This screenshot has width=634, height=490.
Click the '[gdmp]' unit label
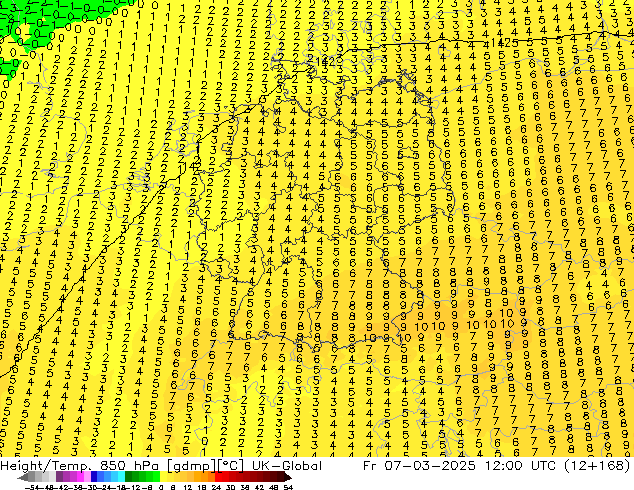[x=192, y=466]
